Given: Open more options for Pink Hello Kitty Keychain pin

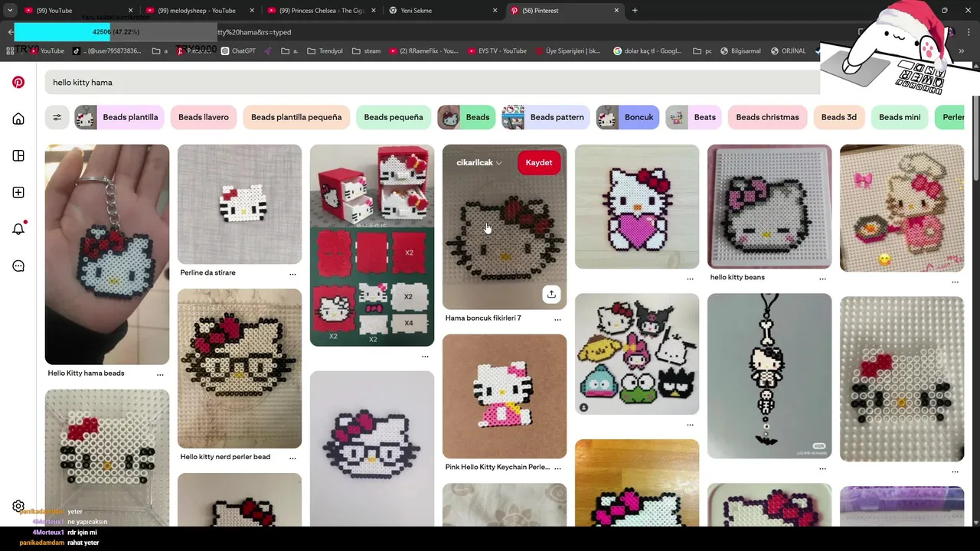Looking at the screenshot, I should tap(557, 468).
